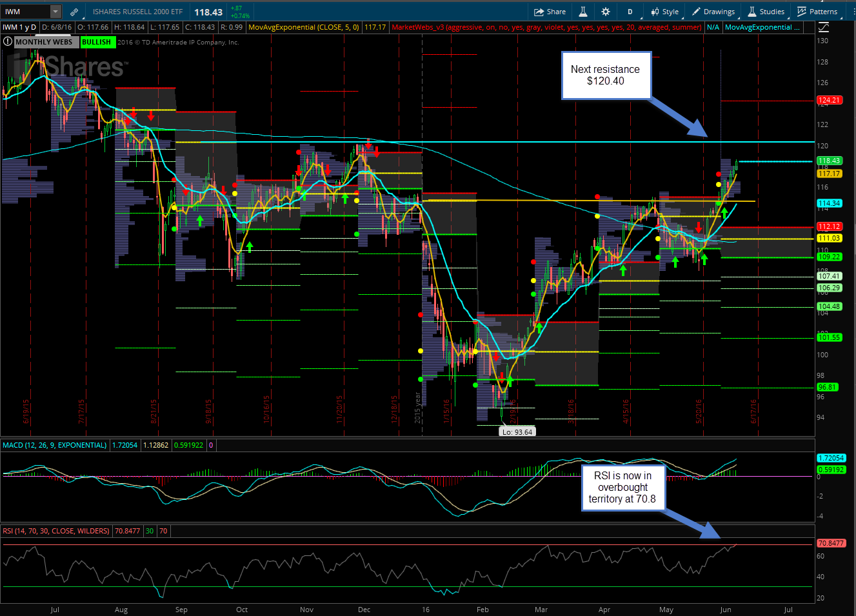Click the price axis scale icon
The height and width of the screenshot is (616, 856).
click(824, 27)
